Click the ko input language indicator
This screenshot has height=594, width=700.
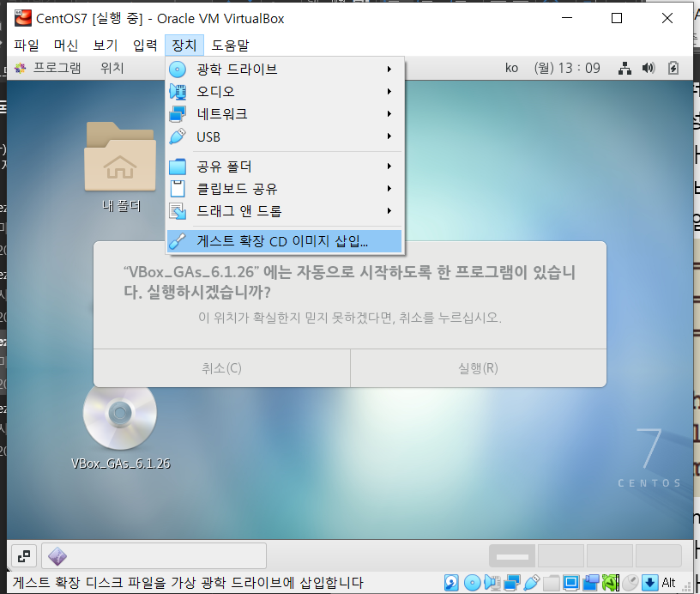pos(511,68)
